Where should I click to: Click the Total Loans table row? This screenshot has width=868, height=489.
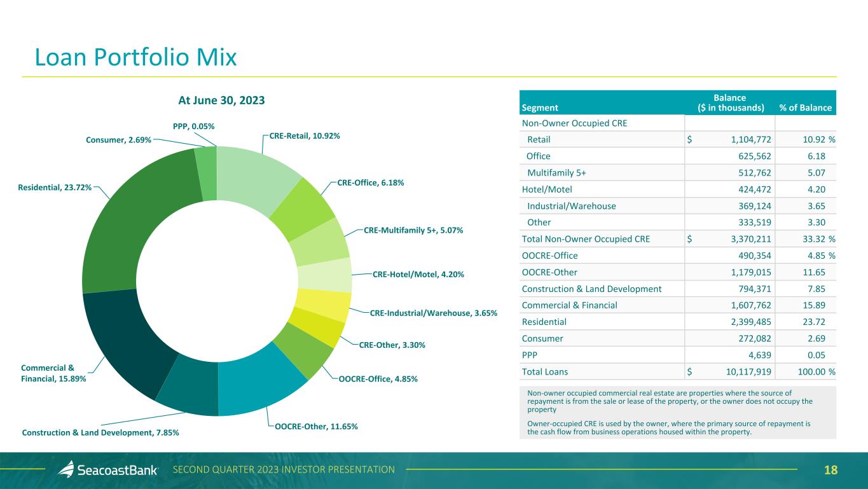[x=678, y=372]
